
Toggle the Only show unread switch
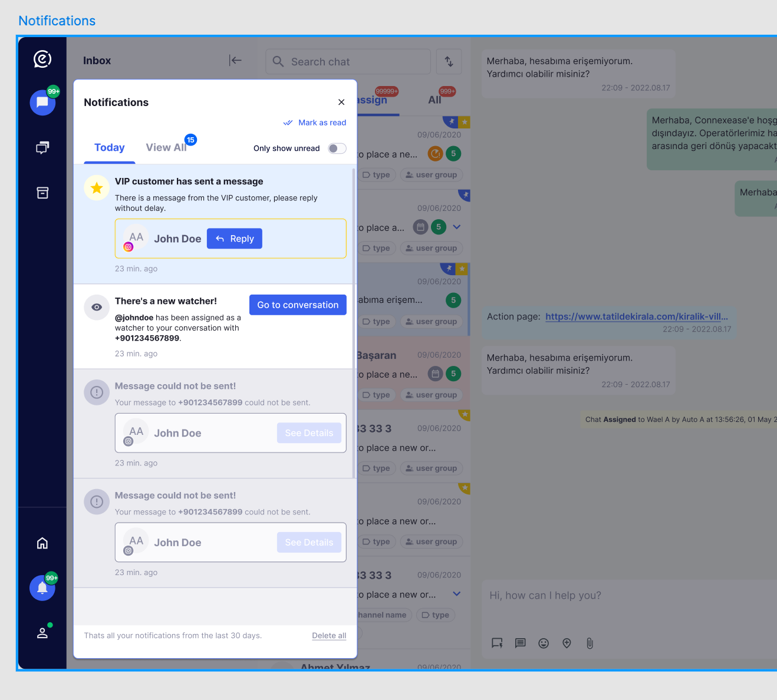pos(337,148)
